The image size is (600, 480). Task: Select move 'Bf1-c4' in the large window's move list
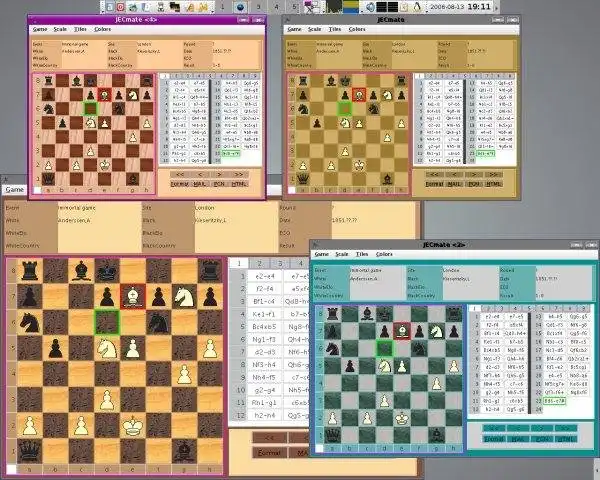[x=264, y=301]
